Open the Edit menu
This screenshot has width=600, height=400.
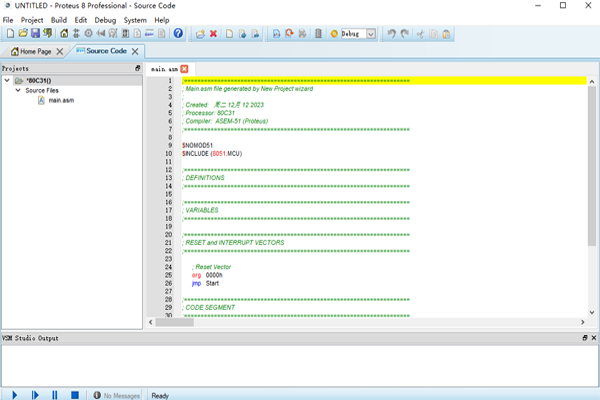coord(81,20)
